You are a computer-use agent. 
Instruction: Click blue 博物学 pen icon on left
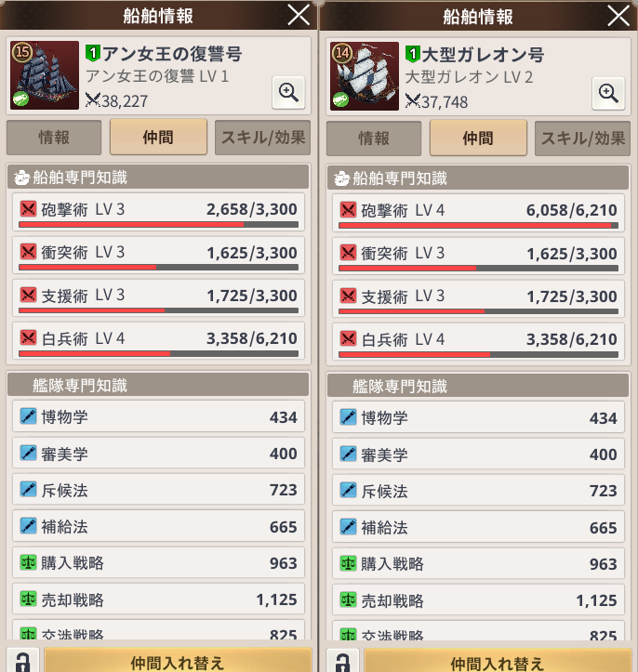(28, 416)
